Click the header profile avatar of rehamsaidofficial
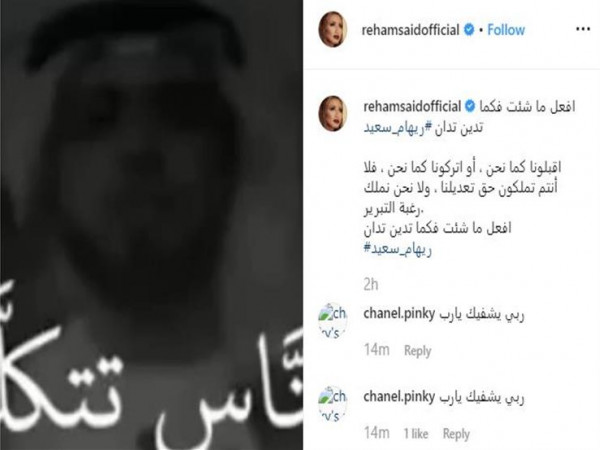The width and height of the screenshot is (600, 450). [333, 29]
